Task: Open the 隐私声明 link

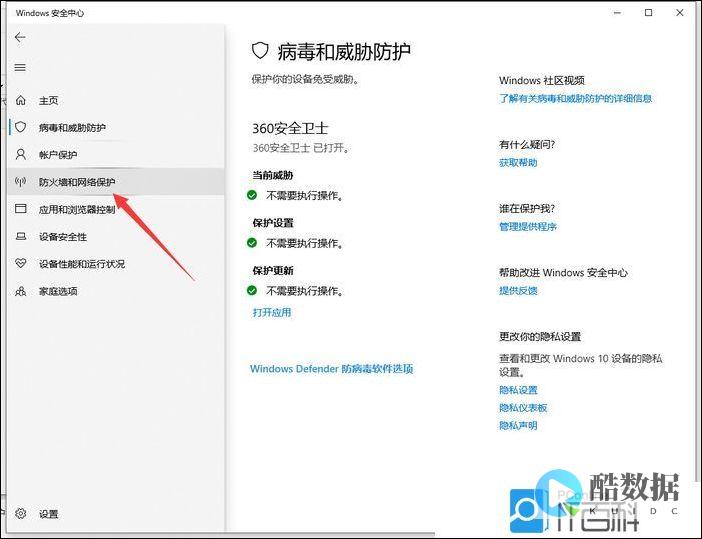Action: 518,425
